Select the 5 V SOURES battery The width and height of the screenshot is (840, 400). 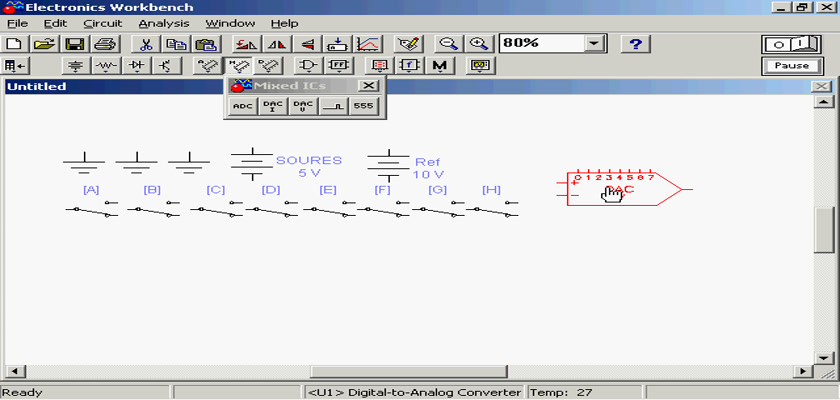pyautogui.click(x=252, y=164)
